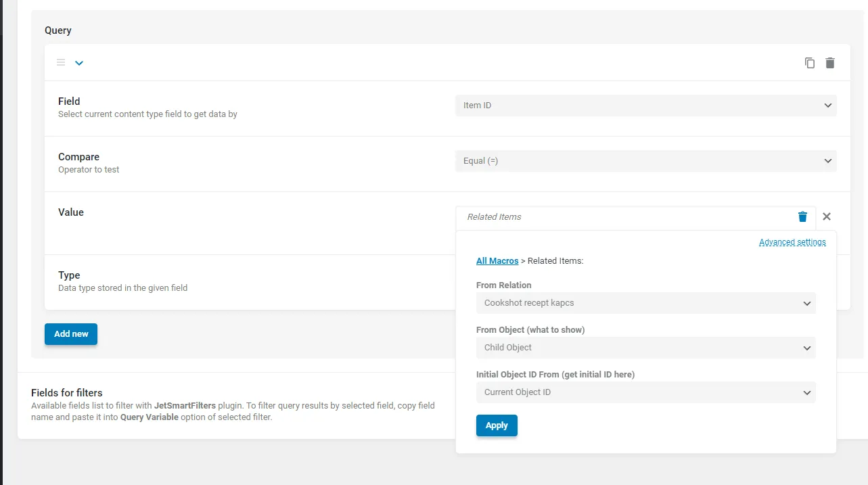Open the Field dropdown showing Item ID

[646, 106]
